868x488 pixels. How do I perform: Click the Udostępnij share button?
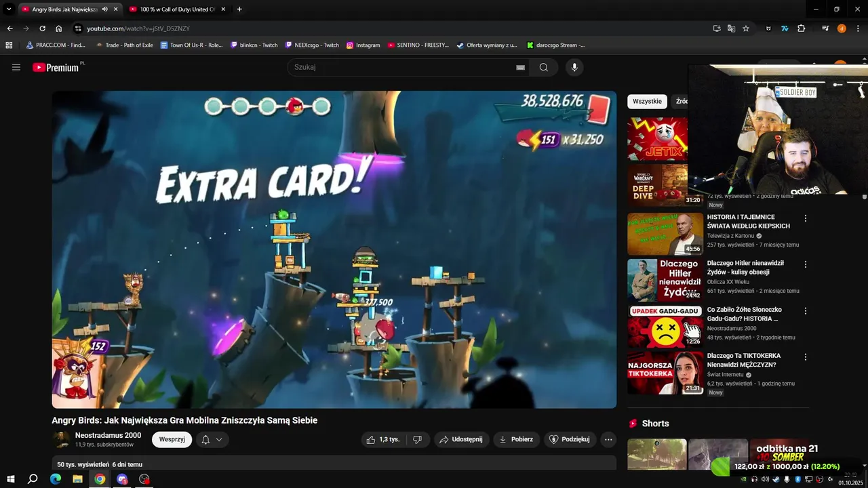click(461, 439)
